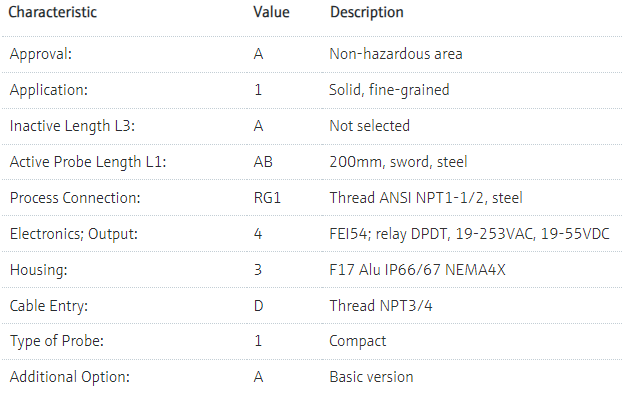Click the Characteristic column header
This screenshot has height=396, width=622.
pyautogui.click(x=52, y=12)
